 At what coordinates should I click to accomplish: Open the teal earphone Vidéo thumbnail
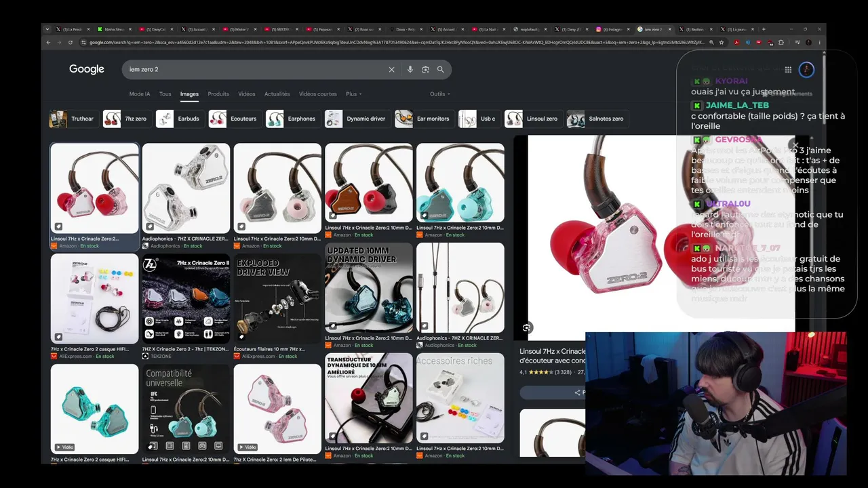click(x=94, y=409)
